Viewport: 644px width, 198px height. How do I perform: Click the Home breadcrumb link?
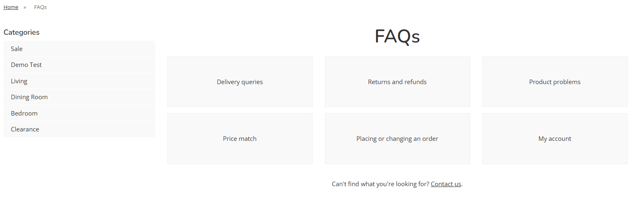point(11,7)
